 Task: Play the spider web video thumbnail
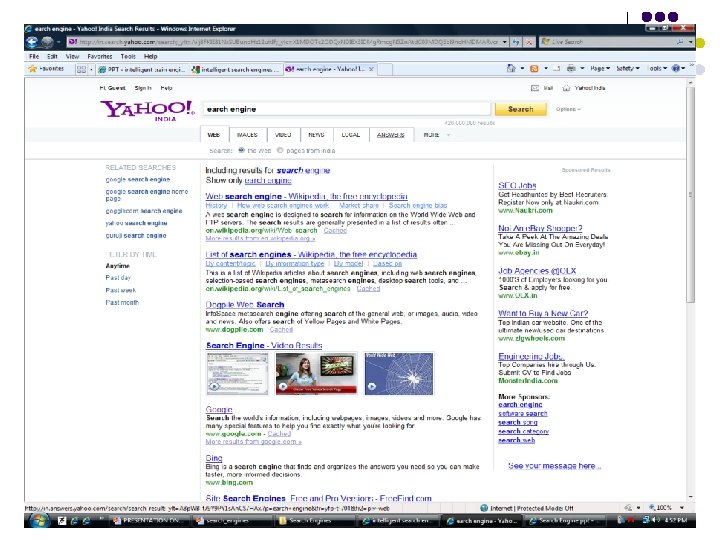point(399,374)
